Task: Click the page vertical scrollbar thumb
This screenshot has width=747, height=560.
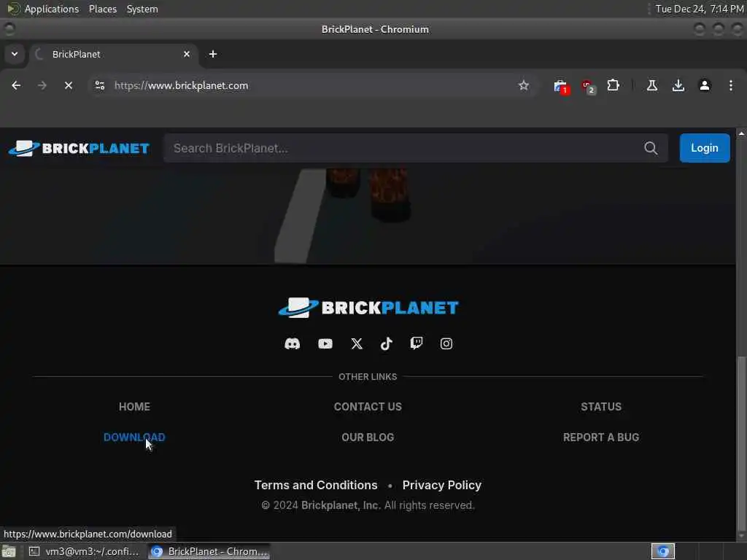Action: point(741,443)
